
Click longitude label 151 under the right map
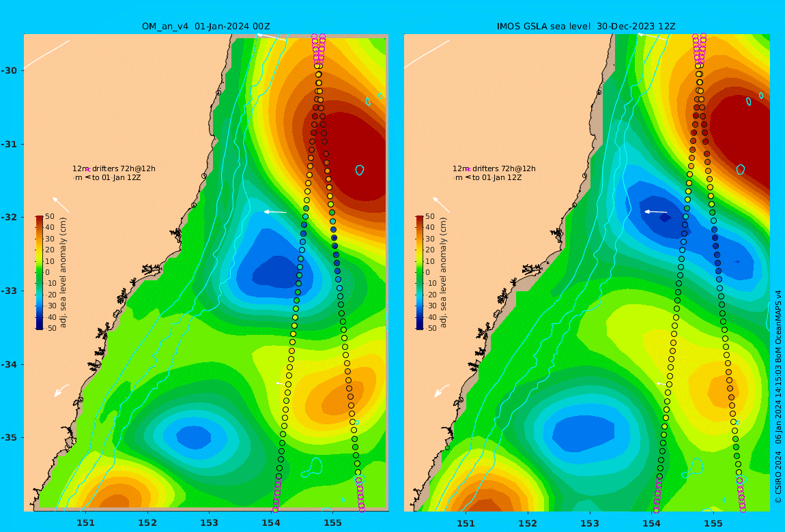coord(466,523)
